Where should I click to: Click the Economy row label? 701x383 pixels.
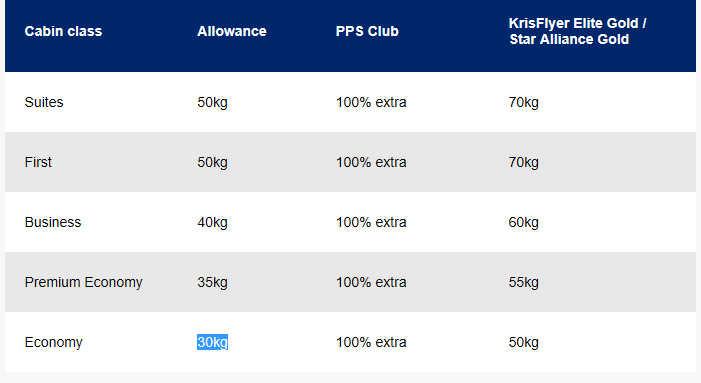(54, 342)
